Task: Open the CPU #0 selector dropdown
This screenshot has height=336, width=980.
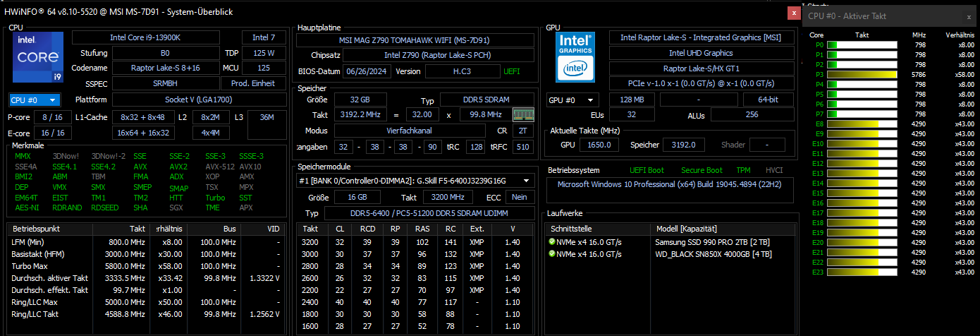Action: point(35,100)
